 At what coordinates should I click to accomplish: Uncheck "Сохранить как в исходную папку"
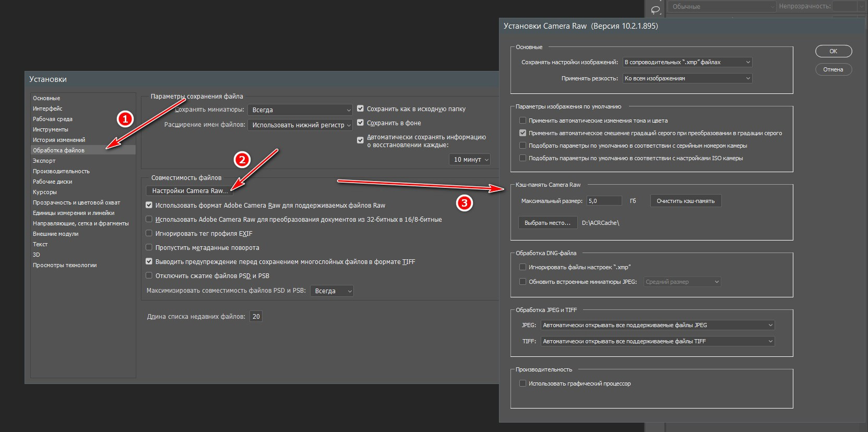click(x=360, y=109)
